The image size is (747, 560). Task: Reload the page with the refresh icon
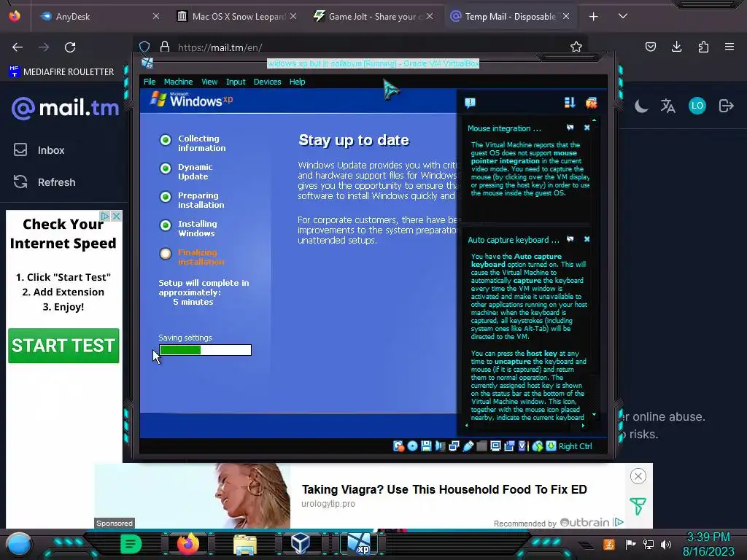[70, 47]
